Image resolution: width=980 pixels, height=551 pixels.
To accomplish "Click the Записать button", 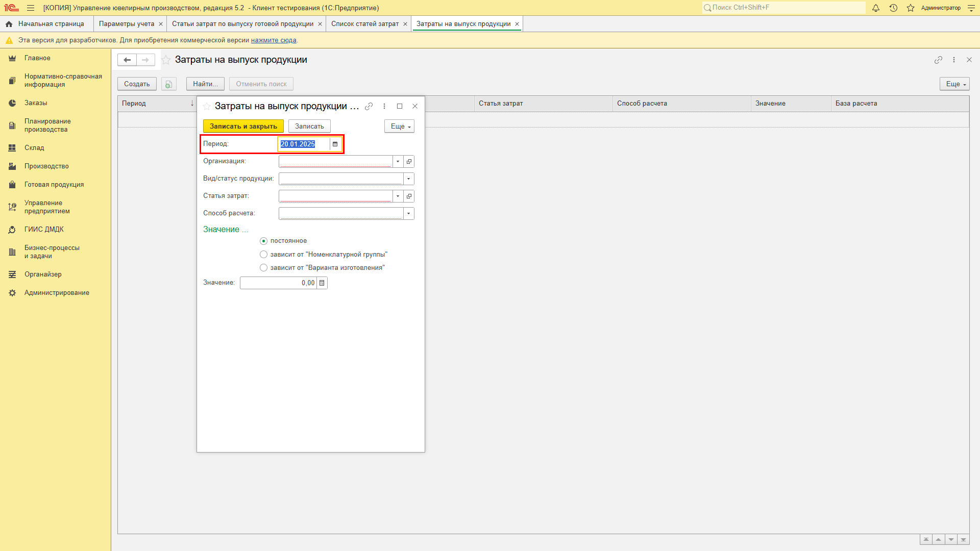I will 309,126.
